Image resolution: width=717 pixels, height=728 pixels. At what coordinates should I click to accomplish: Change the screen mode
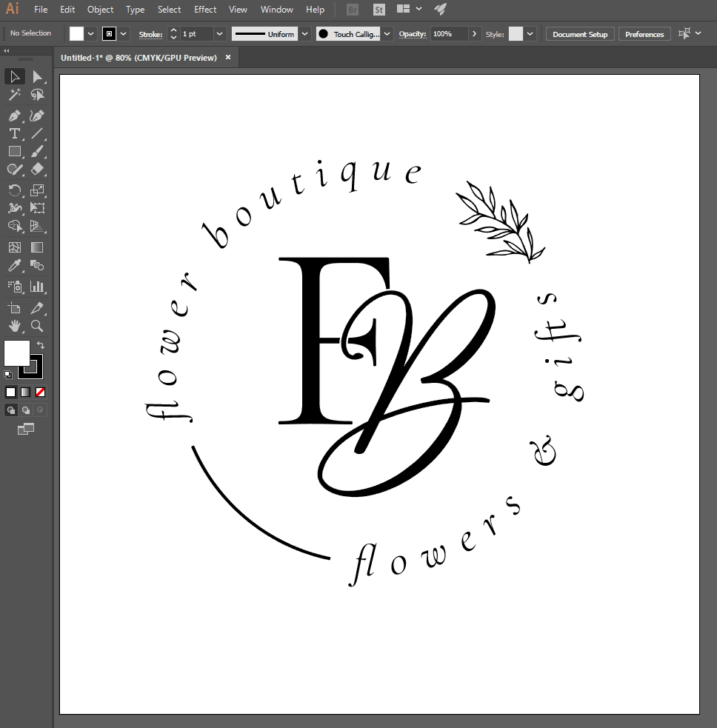coord(25,430)
